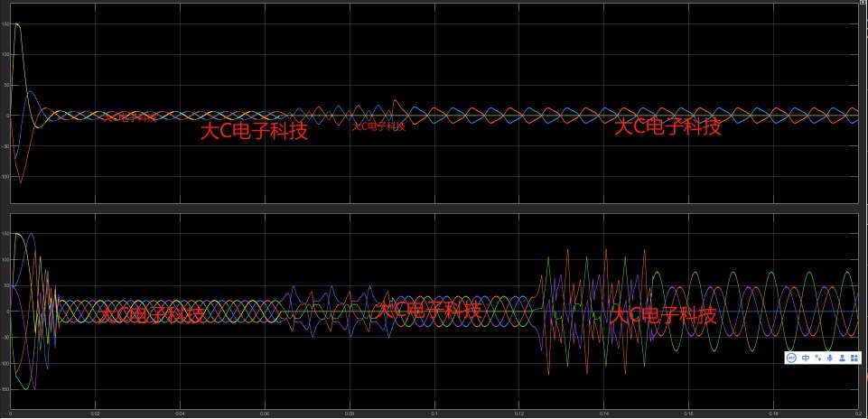The width and height of the screenshot is (868, 419).
Task: Open IME user account icon
Action: point(842,358)
